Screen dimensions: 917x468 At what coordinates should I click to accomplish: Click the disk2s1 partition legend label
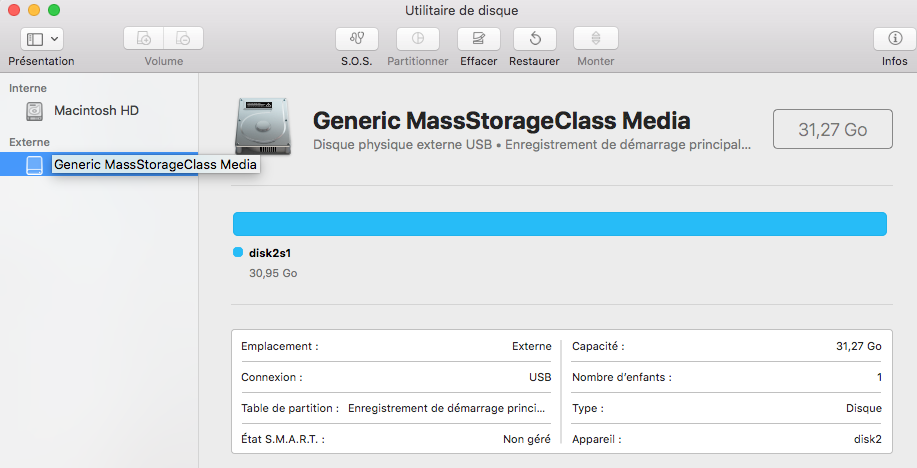pyautogui.click(x=269, y=253)
